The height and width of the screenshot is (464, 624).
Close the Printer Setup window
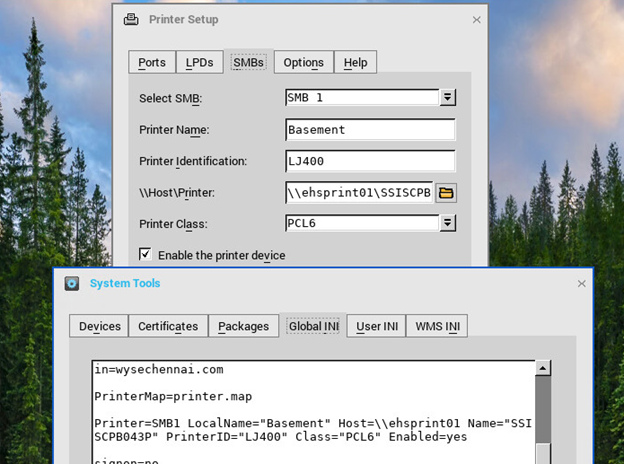[x=476, y=19]
